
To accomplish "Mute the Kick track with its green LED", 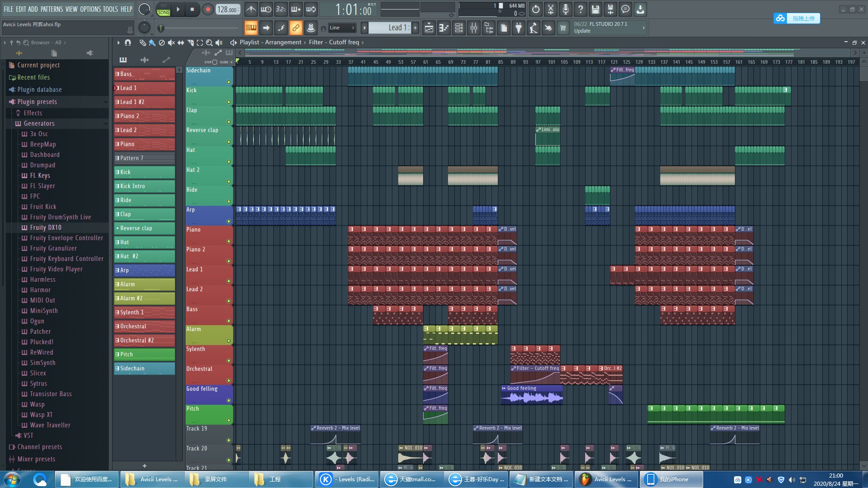I will point(229,102).
